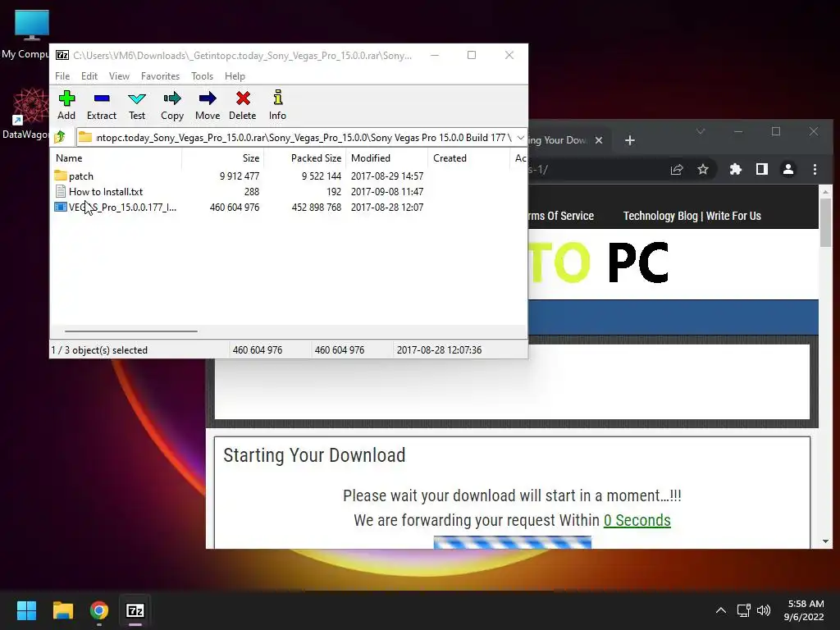The width and height of the screenshot is (840, 630).
Task: Click the 0 Seconds link in Chrome
Action: point(637,520)
